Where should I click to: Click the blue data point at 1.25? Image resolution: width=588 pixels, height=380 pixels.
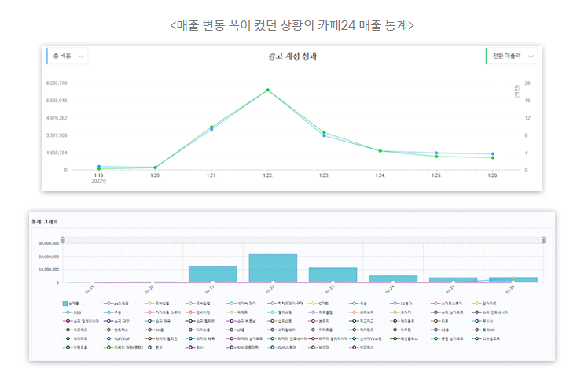(x=436, y=153)
